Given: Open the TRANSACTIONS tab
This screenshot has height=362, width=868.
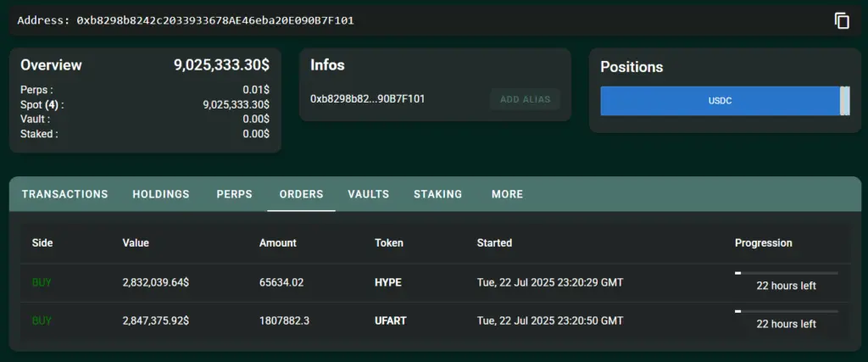Looking at the screenshot, I should 65,194.
